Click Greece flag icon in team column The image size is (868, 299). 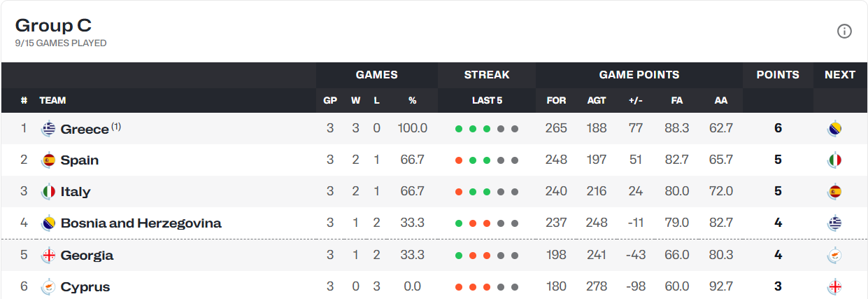48,129
